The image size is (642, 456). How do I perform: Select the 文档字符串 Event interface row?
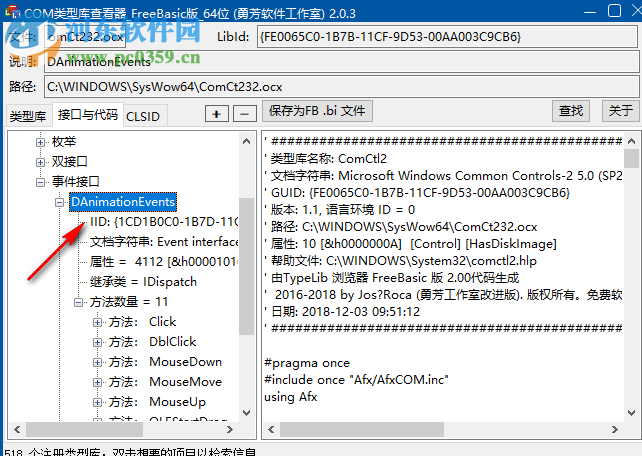(164, 242)
